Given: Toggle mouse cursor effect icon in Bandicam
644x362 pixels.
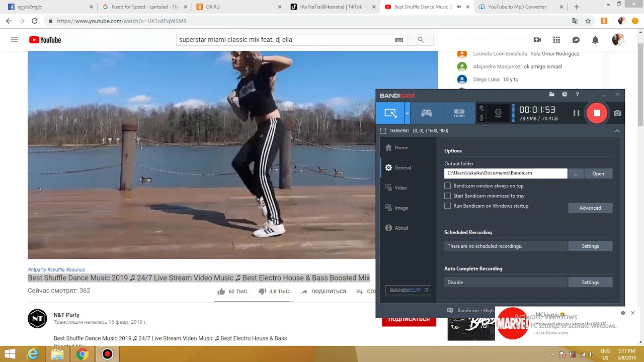Looking at the screenshot, I should coord(481,108).
